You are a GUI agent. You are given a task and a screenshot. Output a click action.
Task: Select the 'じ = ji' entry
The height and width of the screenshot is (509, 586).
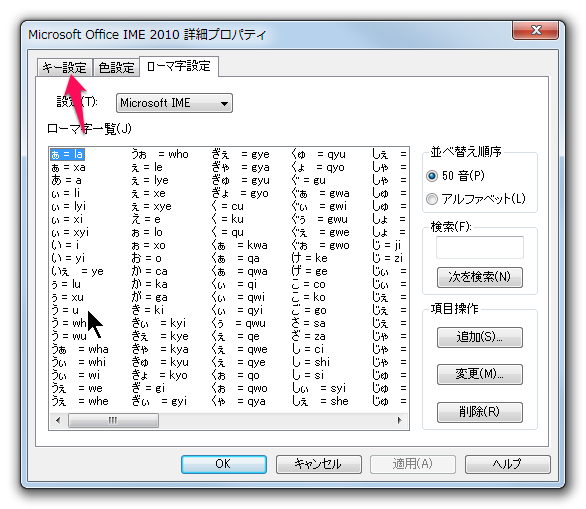386,246
